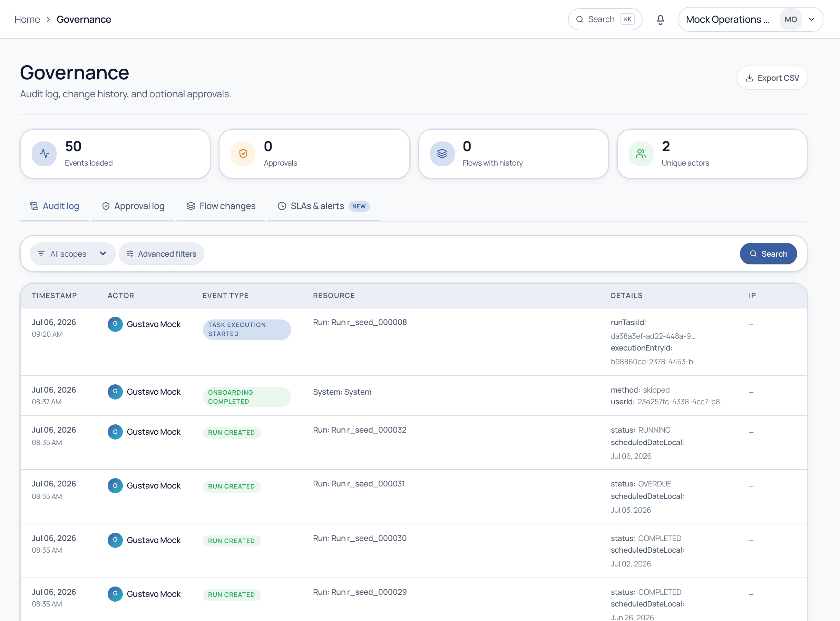Click resource Run: Run r_seed_000031
This screenshot has height=621, width=840.
[359, 483]
